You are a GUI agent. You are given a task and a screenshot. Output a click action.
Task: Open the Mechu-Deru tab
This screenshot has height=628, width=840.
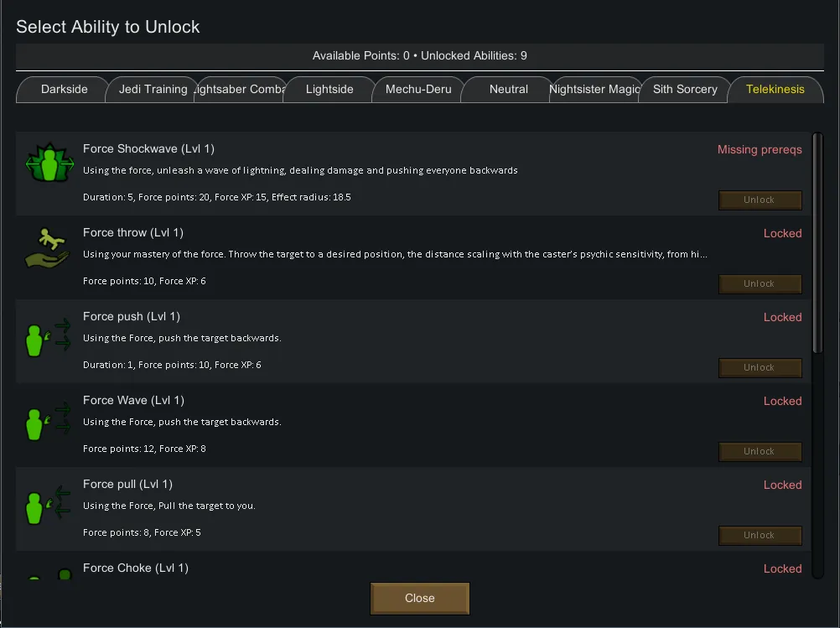(418, 90)
